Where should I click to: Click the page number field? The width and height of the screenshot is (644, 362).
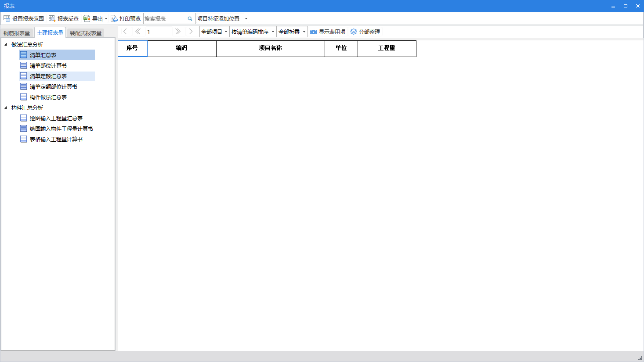pos(159,32)
